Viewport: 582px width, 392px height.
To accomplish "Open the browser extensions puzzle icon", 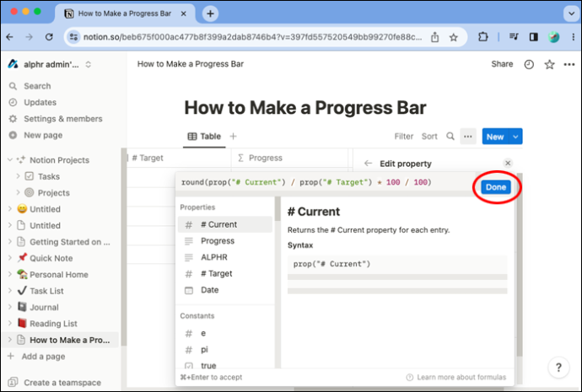I will coord(483,37).
